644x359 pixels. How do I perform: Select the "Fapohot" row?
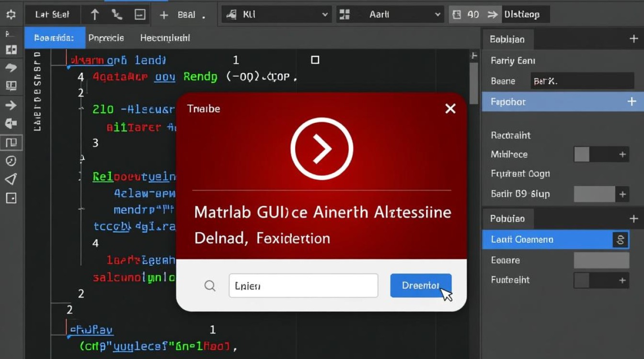[x=563, y=101]
